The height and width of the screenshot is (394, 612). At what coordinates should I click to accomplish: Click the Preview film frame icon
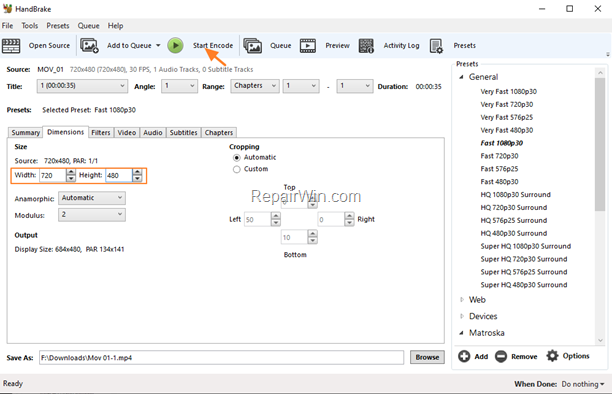click(x=308, y=46)
